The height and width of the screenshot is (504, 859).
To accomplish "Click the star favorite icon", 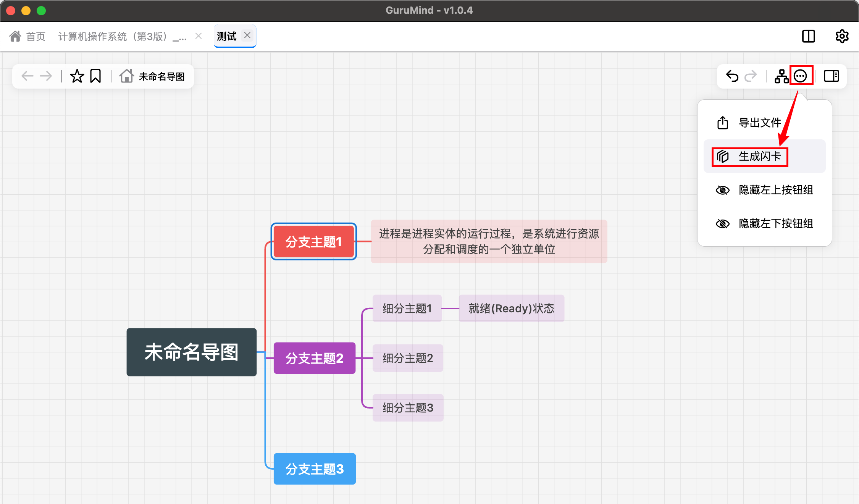I will [77, 76].
